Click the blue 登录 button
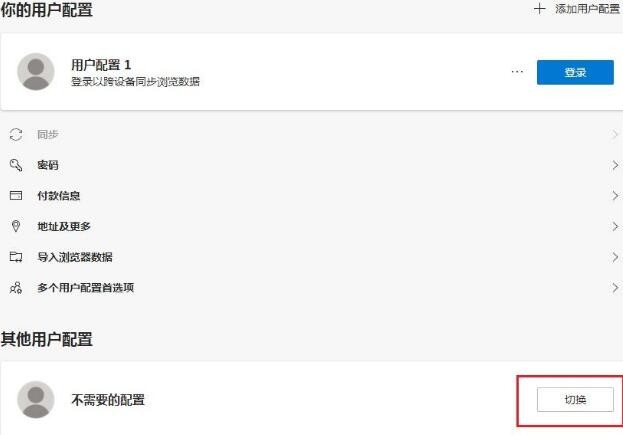 click(x=575, y=72)
